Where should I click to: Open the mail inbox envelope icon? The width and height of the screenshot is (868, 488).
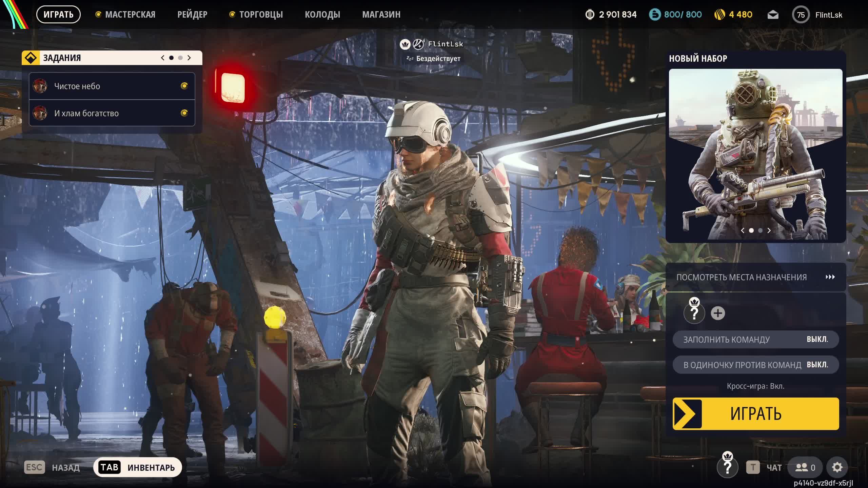point(773,15)
